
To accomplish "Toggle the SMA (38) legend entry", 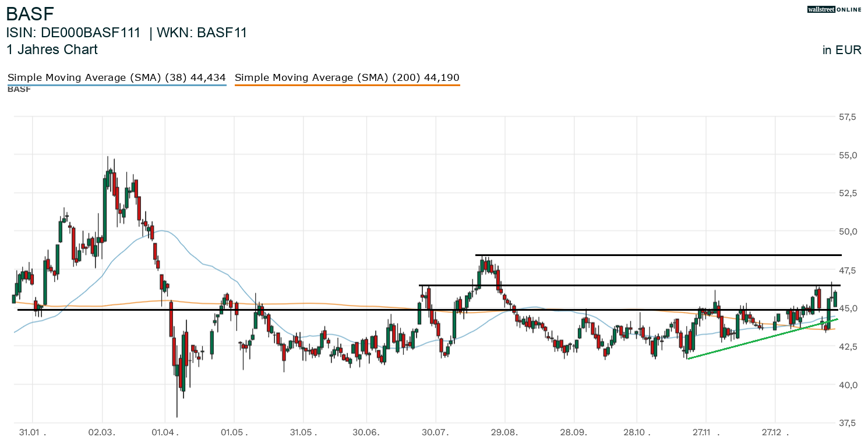I will pyautogui.click(x=117, y=77).
